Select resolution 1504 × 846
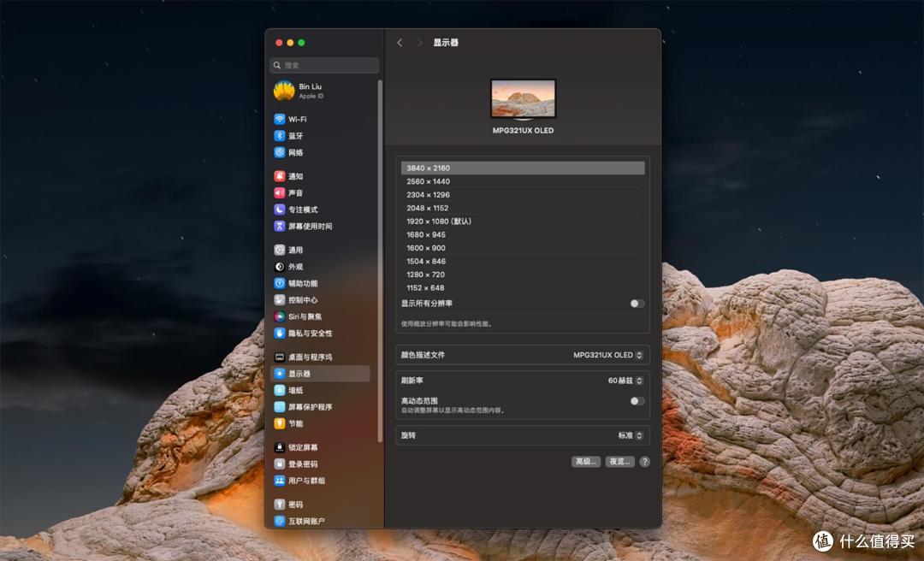 pyautogui.click(x=523, y=261)
